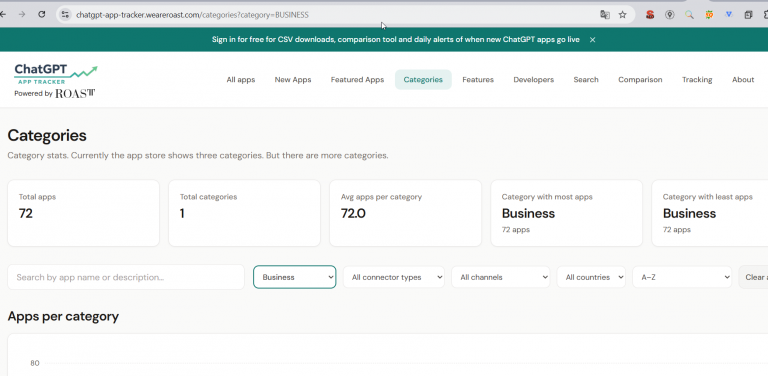Open the colorful magnifier extension icon
The width and height of the screenshot is (768, 376).
689,15
